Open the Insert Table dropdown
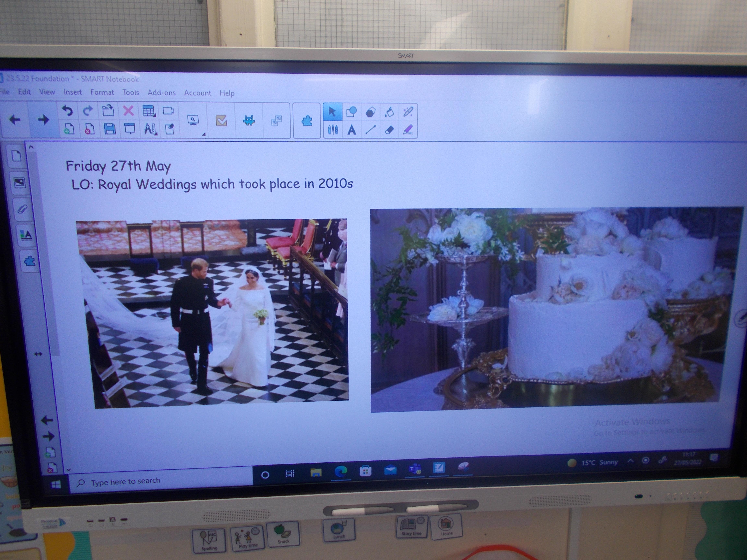Screen dimensions: 747x560 (x=149, y=111)
